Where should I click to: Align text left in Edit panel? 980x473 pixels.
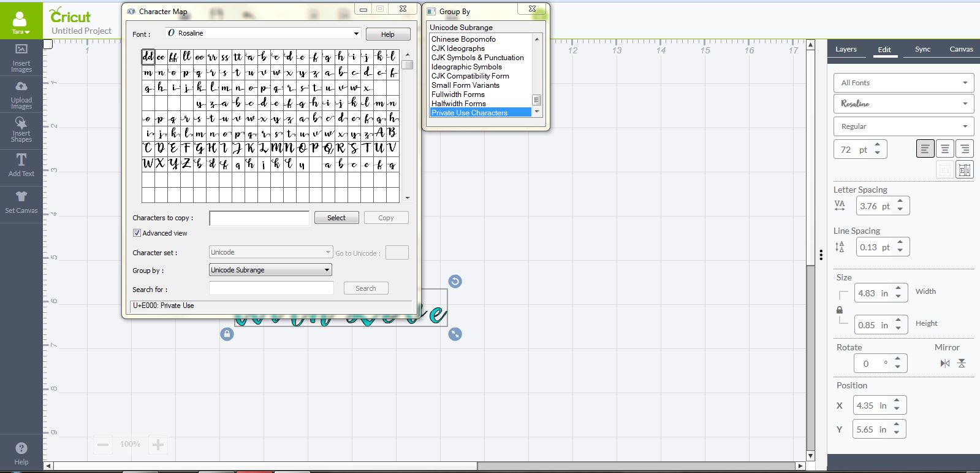pyautogui.click(x=925, y=149)
